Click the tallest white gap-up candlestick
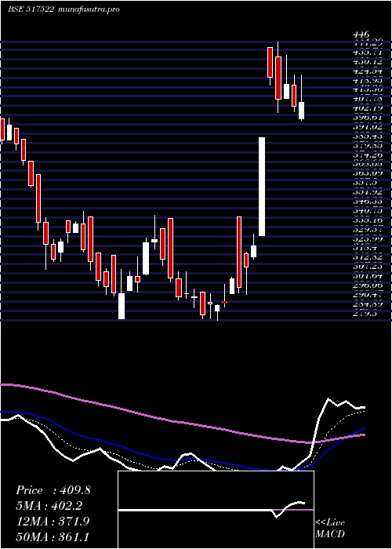392x549 pixels. coord(262,187)
